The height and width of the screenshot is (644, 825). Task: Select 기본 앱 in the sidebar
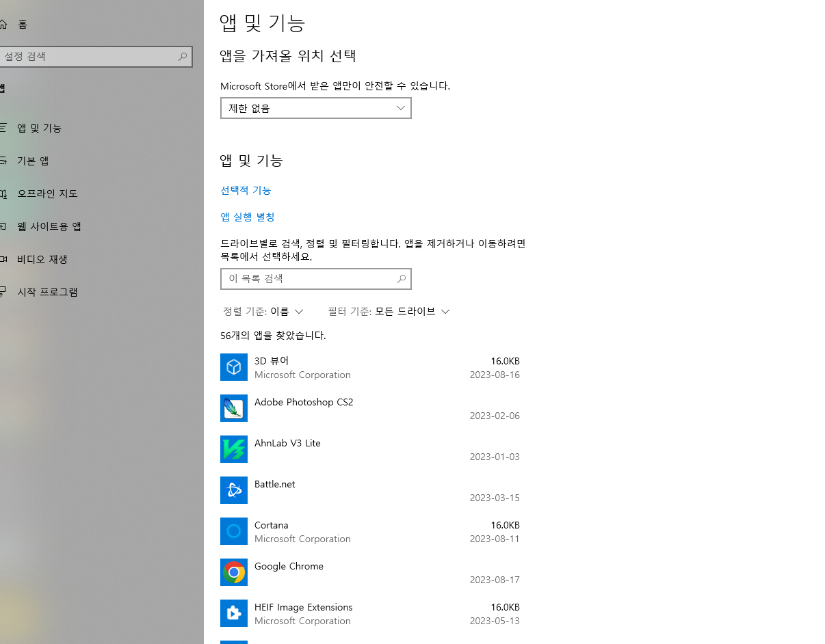(33, 161)
